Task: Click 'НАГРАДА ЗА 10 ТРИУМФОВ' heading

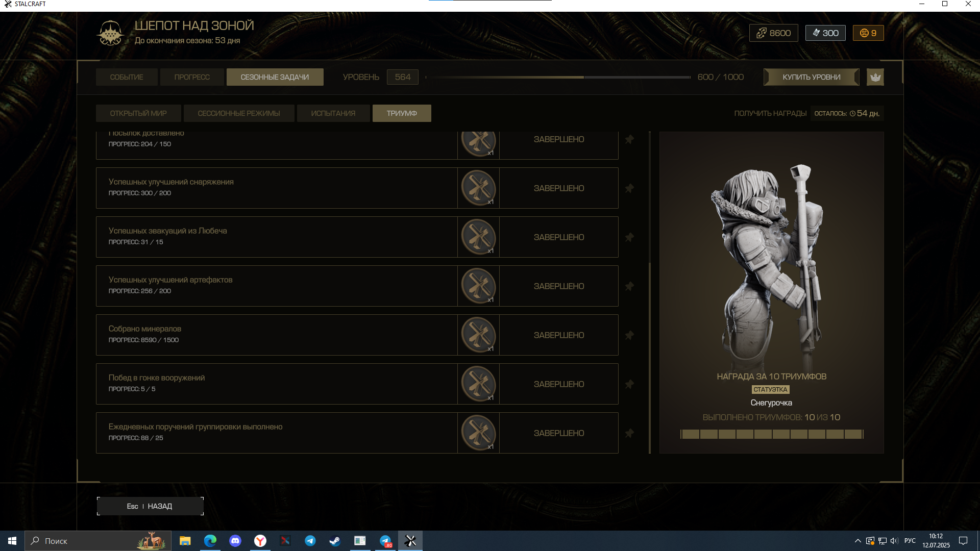Action: point(772,377)
